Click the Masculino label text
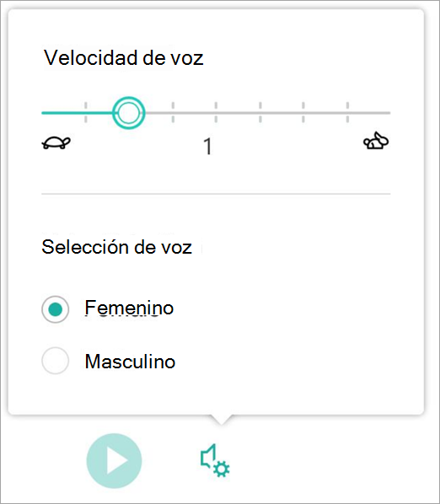This screenshot has height=504, width=440. (130, 362)
